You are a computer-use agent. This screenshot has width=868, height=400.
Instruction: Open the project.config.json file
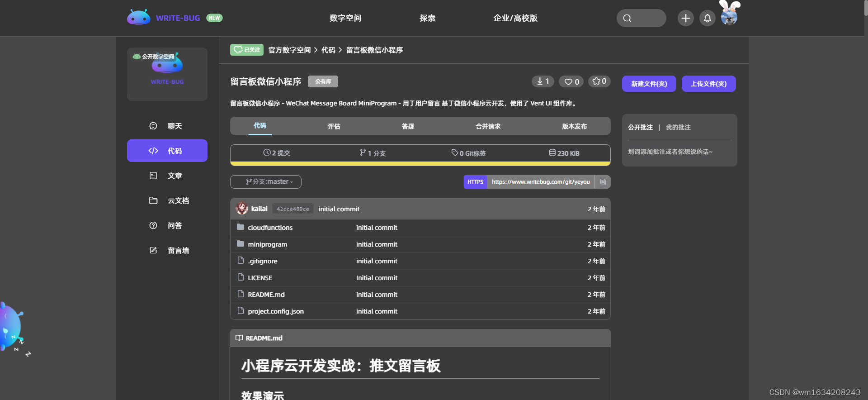pos(276,311)
